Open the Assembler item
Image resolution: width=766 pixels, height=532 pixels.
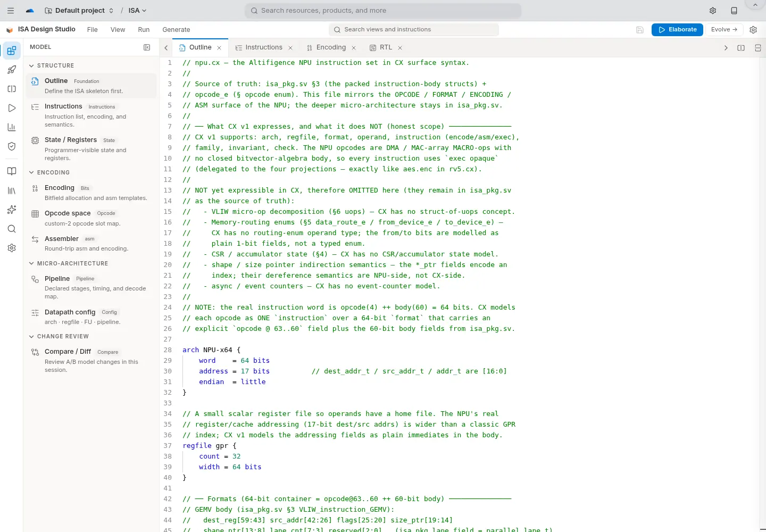pyautogui.click(x=91, y=243)
